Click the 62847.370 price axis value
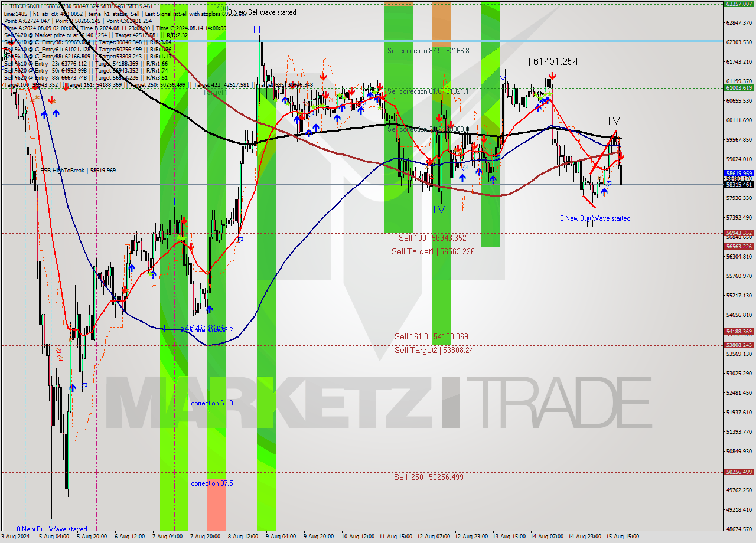This screenshot has height=543, width=756. tap(738, 23)
